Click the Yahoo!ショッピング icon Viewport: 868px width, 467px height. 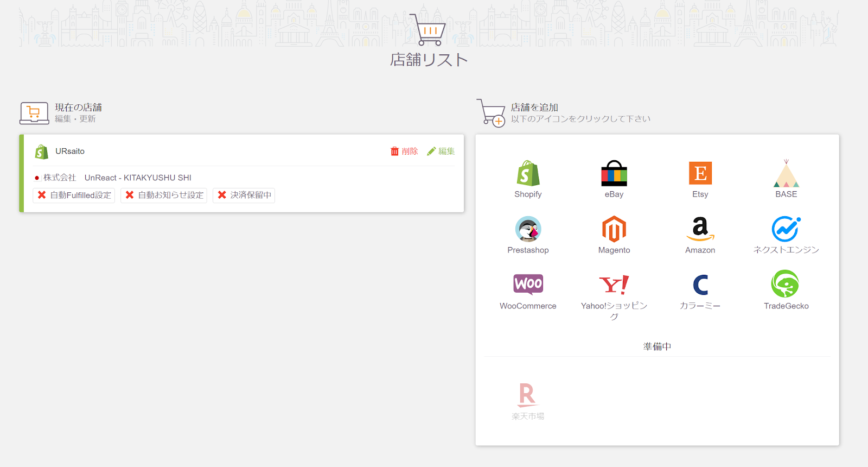(614, 285)
